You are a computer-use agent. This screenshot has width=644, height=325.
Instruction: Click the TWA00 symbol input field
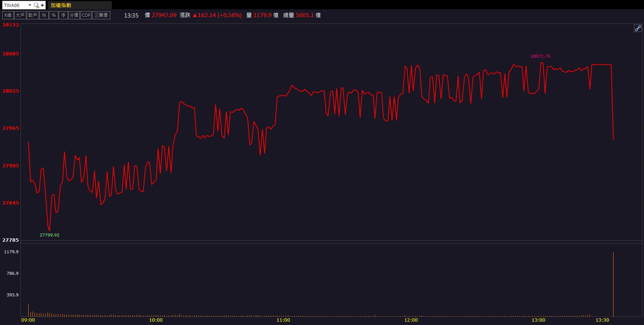[x=15, y=5]
